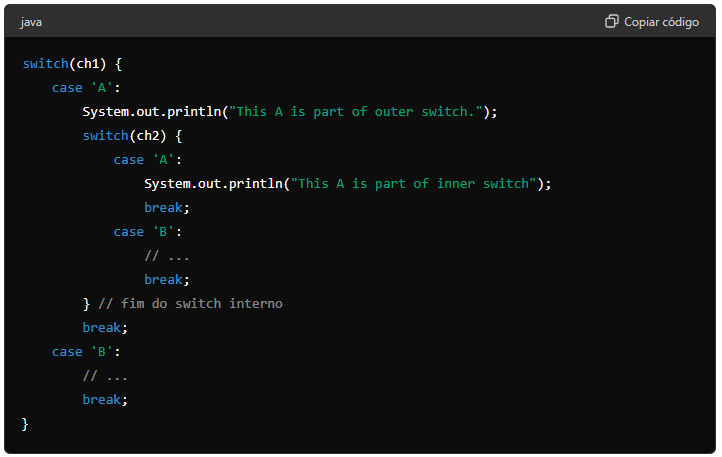Image resolution: width=722 pixels, height=457 pixels.
Task: Click the java language label
Action: [x=31, y=22]
